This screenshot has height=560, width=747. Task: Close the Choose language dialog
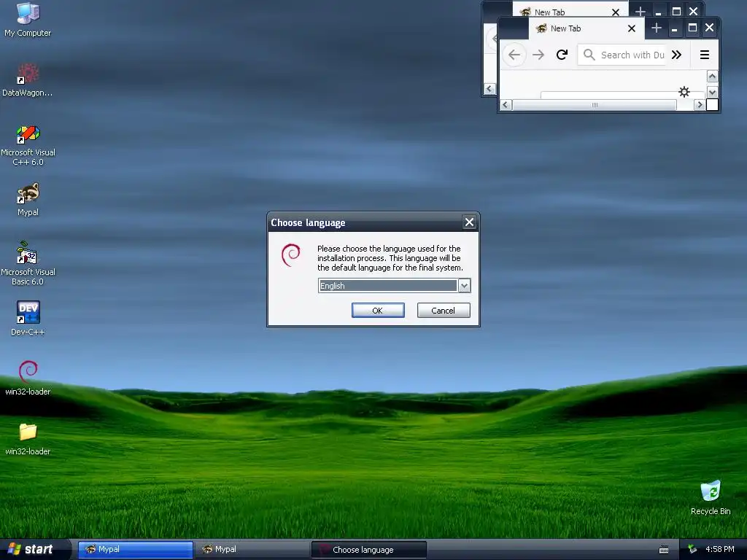(x=469, y=222)
